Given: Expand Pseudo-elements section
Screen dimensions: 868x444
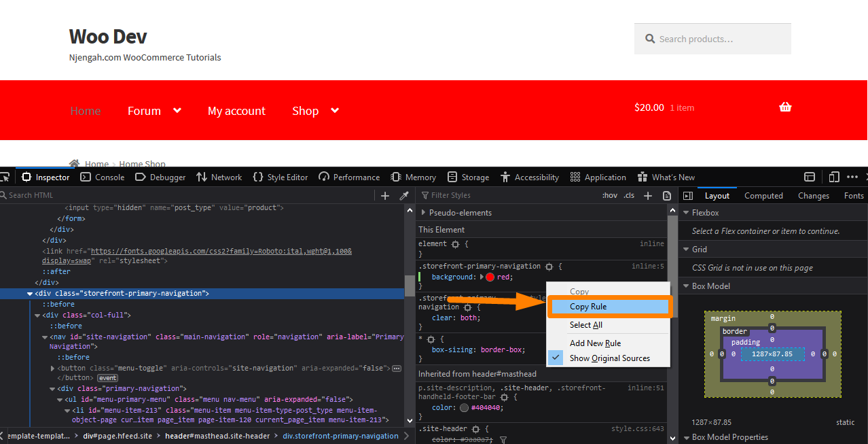Looking at the screenshot, I should [x=423, y=213].
